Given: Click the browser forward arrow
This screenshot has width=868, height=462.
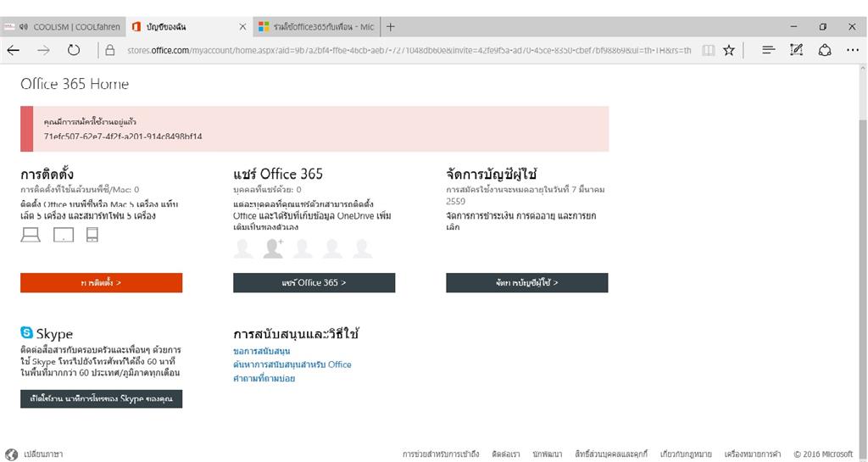Looking at the screenshot, I should click(x=43, y=50).
